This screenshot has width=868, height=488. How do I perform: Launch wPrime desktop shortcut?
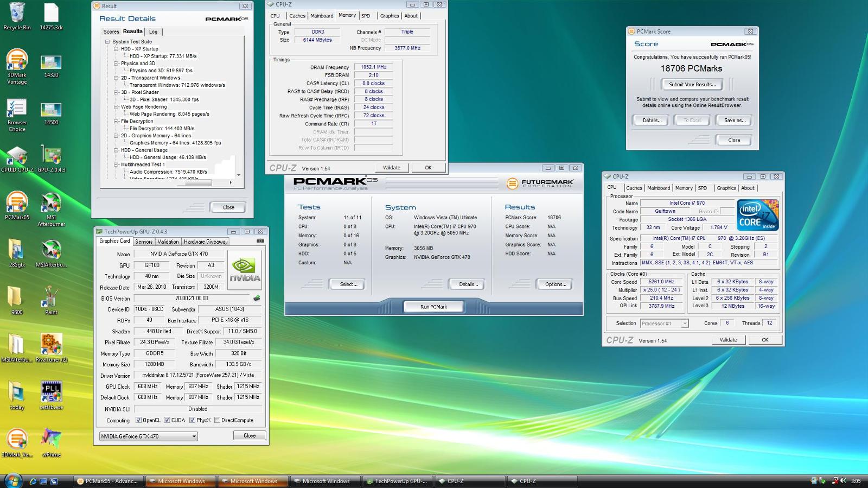[51, 443]
